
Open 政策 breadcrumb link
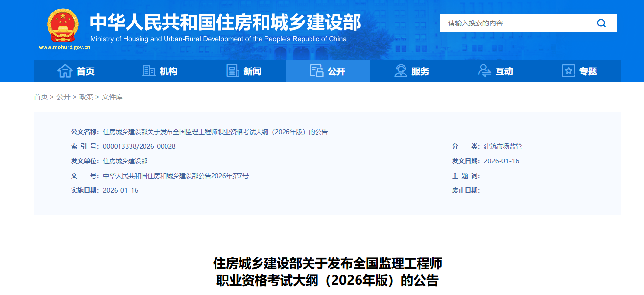[86, 97]
